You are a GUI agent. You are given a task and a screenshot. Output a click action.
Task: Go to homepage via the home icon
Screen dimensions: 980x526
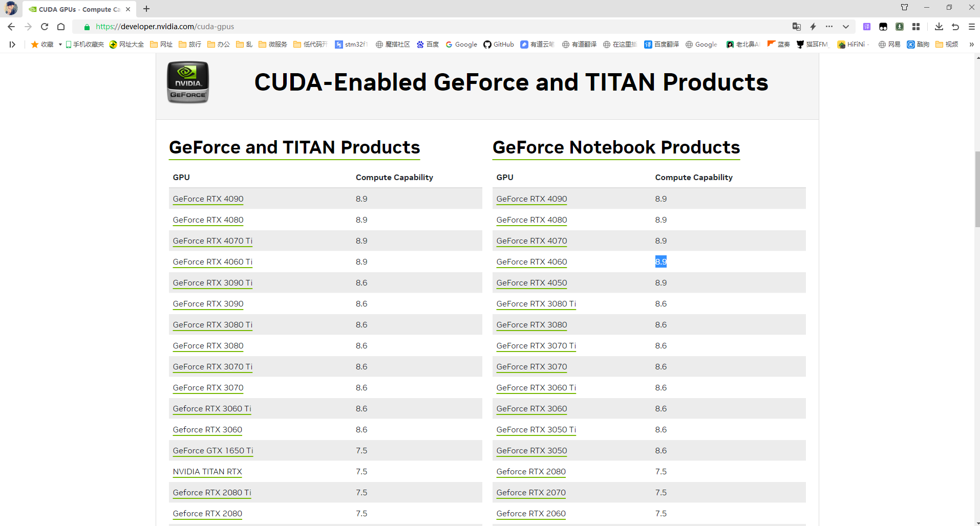pos(61,27)
